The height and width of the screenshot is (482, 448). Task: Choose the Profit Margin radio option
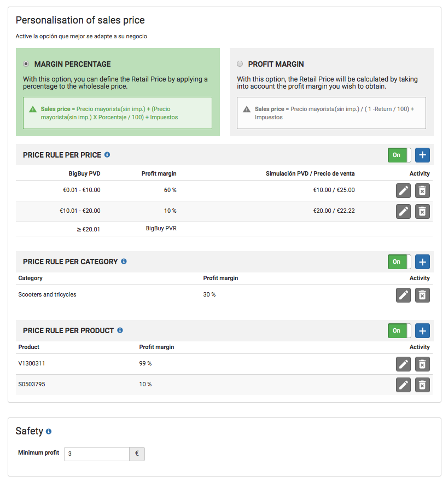[240, 64]
